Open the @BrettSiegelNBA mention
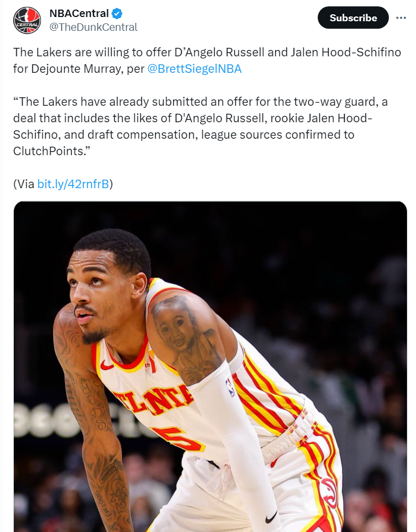This screenshot has height=532, width=416. pyautogui.click(x=194, y=69)
